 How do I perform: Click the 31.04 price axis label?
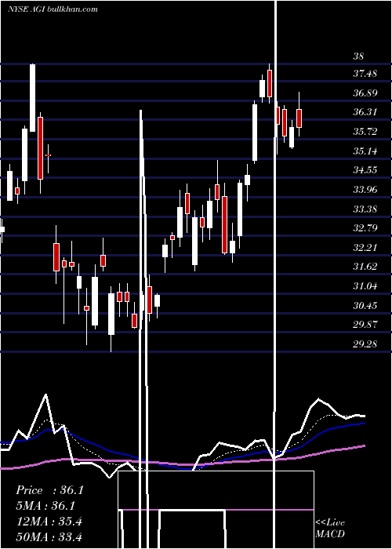365,286
